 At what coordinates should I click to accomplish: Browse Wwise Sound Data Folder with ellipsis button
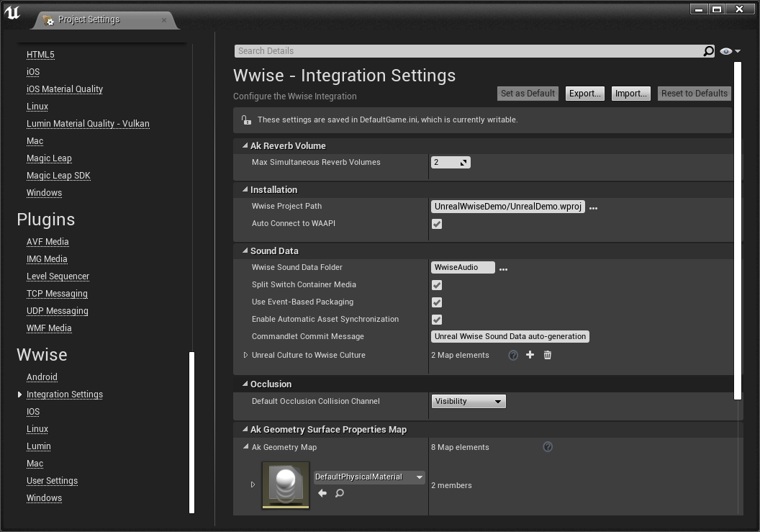[504, 269]
